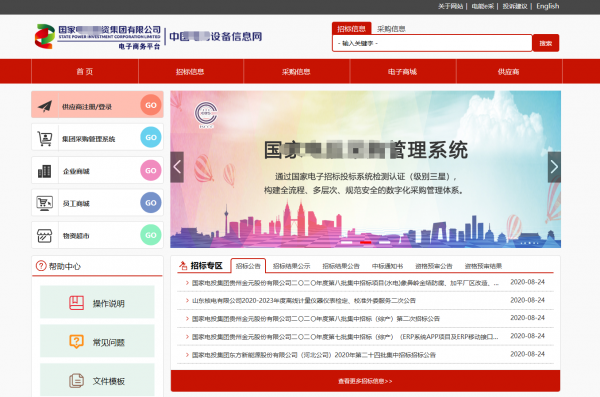Viewport: 600px width, 397px height.
Task: Click the keyword search input field
Action: 432,43
